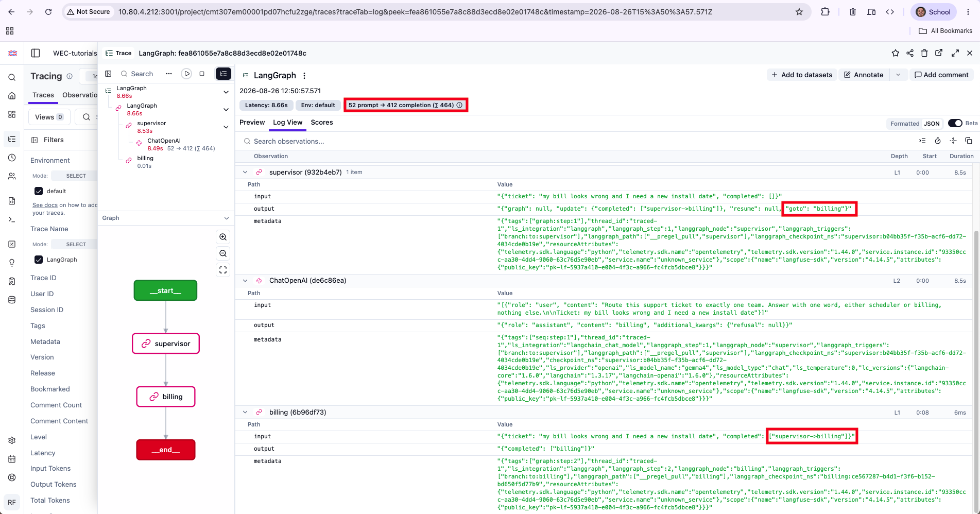Zoom out on the graph view
The height and width of the screenshot is (514, 980).
click(223, 253)
